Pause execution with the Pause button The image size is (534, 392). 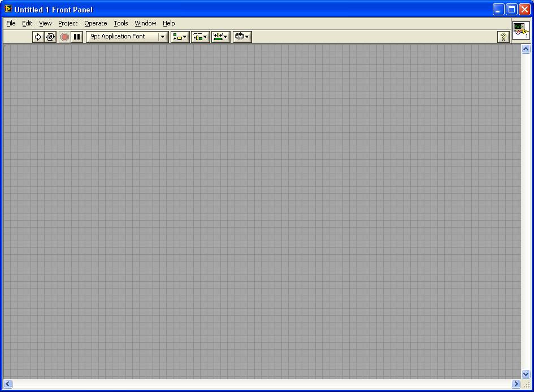tap(77, 37)
